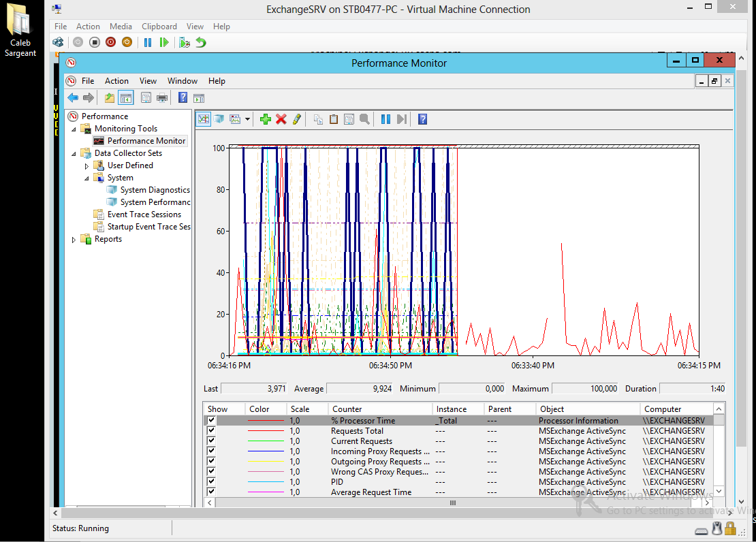
Task: Open graph Properties icon beside Paste
Action: (349, 119)
